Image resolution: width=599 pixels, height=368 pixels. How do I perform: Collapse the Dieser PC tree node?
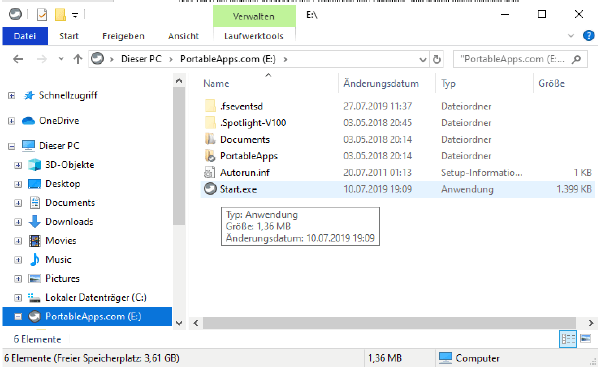11,146
